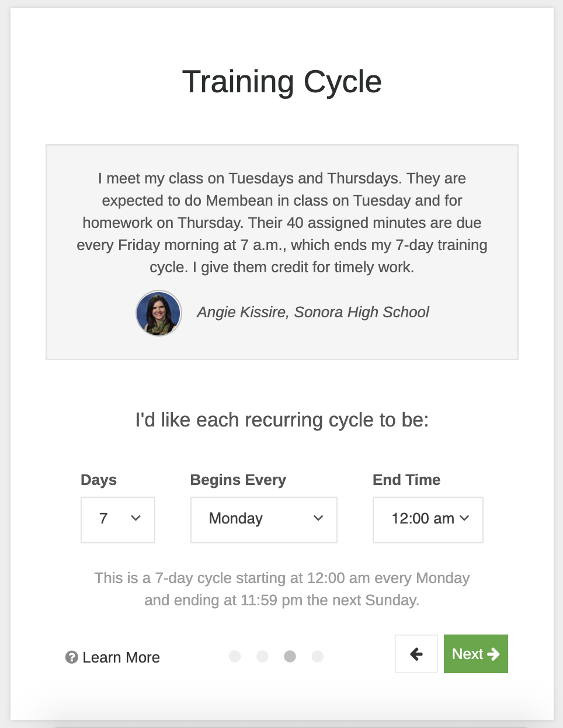The image size is (563, 728).
Task: Click Angie Kissire's profile photo
Action: click(158, 313)
